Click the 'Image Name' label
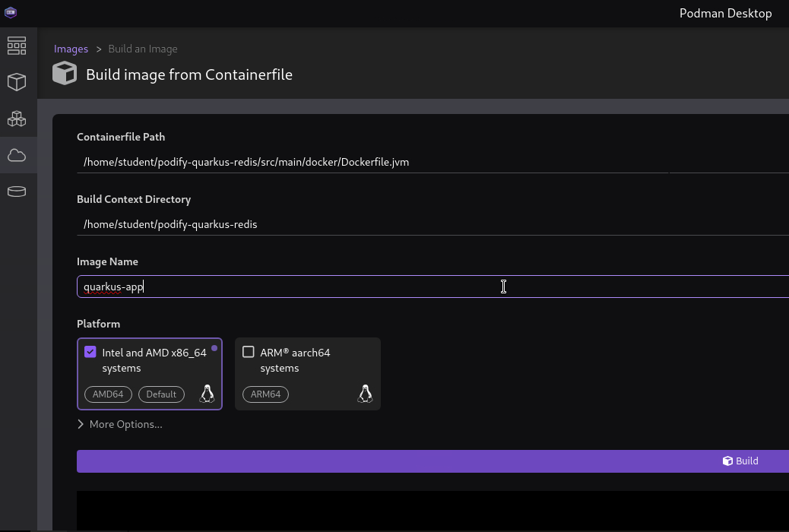This screenshot has height=532, width=789. (108, 261)
